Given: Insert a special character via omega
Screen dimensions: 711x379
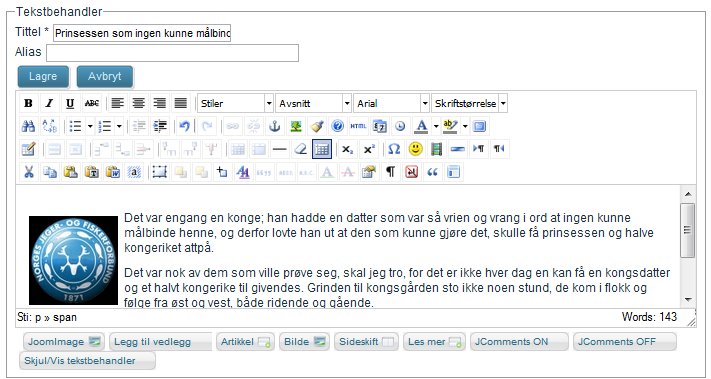Looking at the screenshot, I should click(394, 149).
